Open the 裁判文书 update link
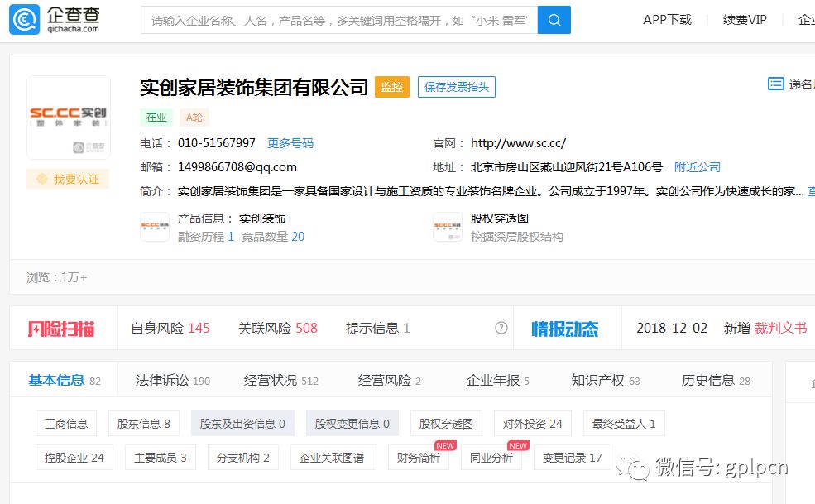 pyautogui.click(x=781, y=328)
